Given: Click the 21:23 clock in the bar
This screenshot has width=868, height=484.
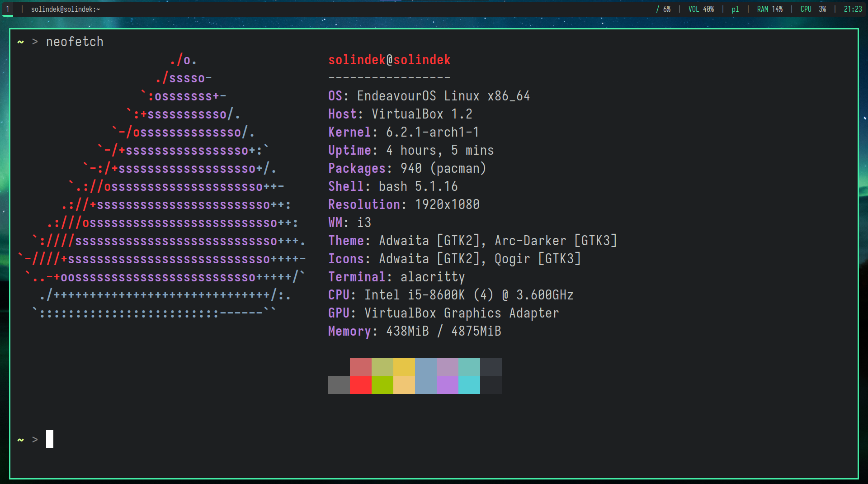Looking at the screenshot, I should 853,9.
